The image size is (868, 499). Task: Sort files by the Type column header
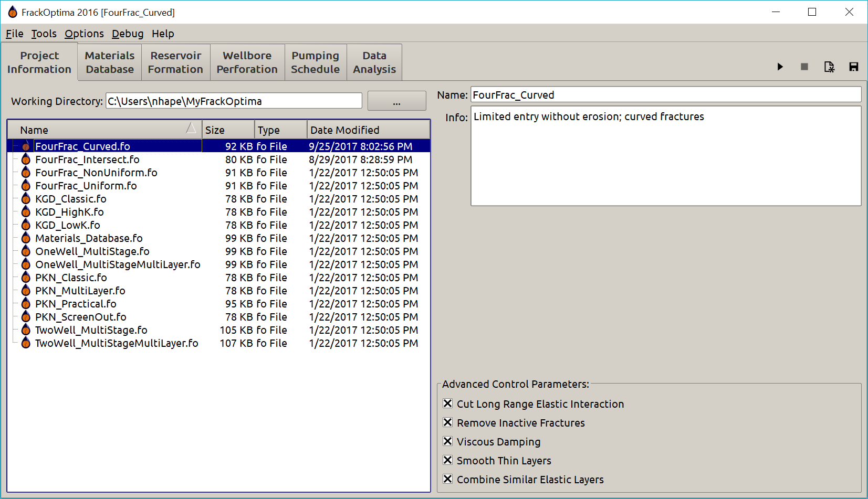click(x=281, y=130)
